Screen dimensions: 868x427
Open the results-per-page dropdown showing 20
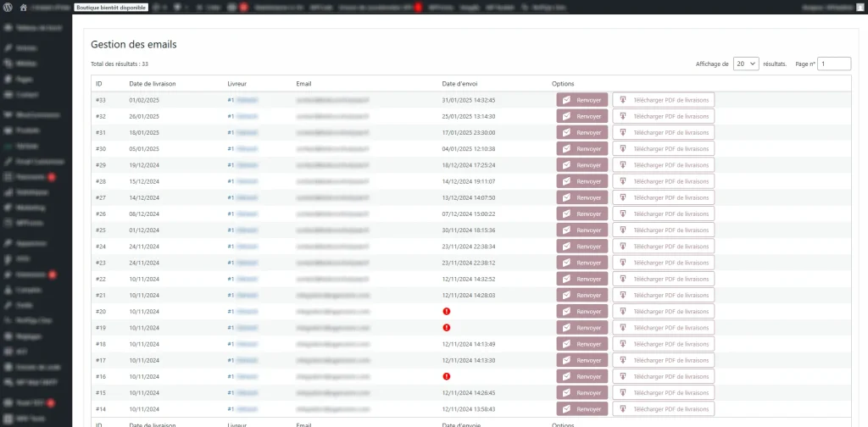tap(746, 64)
